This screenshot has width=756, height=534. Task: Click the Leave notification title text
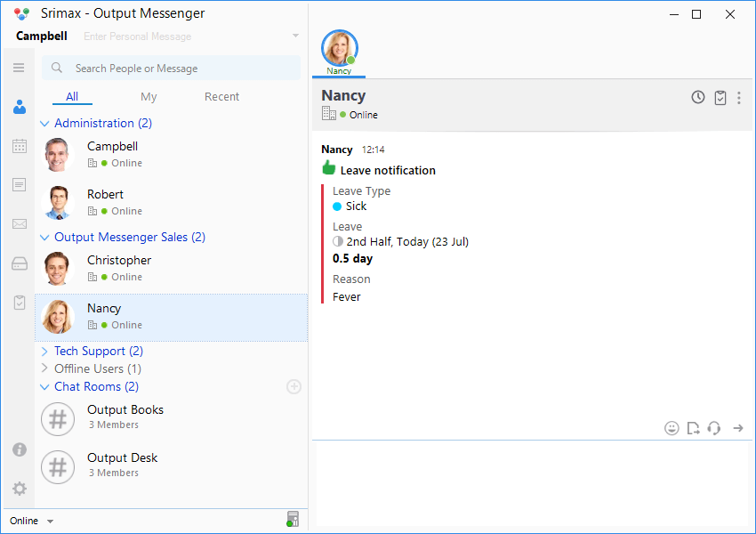(388, 170)
